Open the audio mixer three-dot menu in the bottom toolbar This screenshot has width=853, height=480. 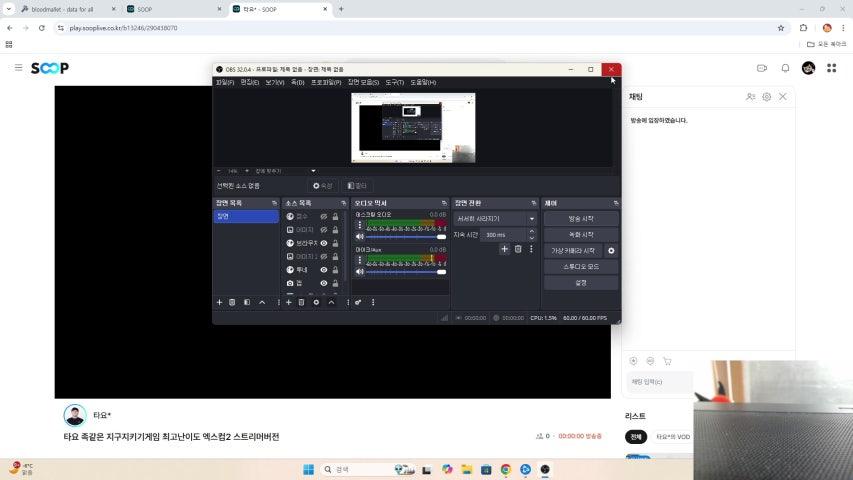[x=373, y=302]
